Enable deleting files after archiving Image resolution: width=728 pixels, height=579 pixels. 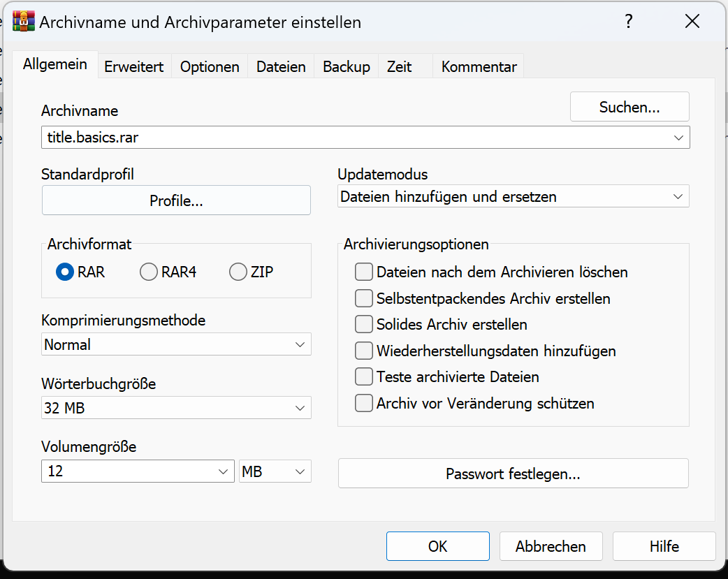[363, 272]
